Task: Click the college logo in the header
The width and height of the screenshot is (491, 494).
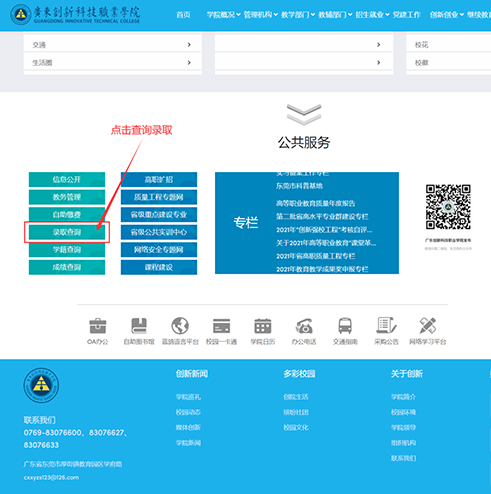Action: pyautogui.click(x=75, y=15)
